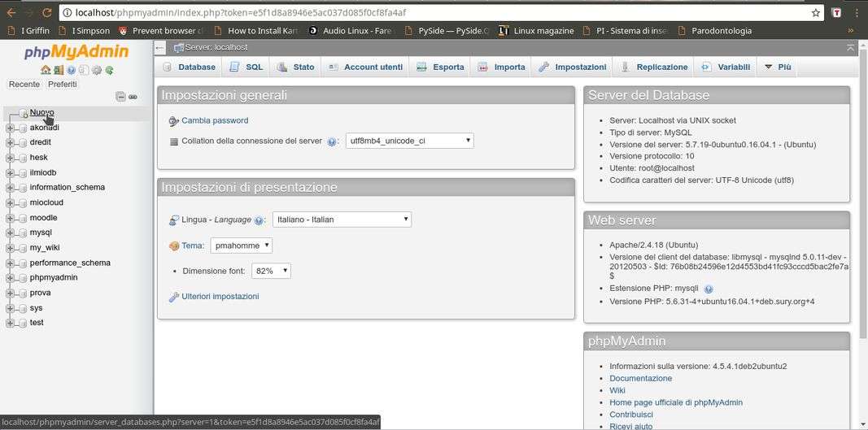The width and height of the screenshot is (868, 430).
Task: Expand the moodle database tree node
Action: click(x=10, y=218)
